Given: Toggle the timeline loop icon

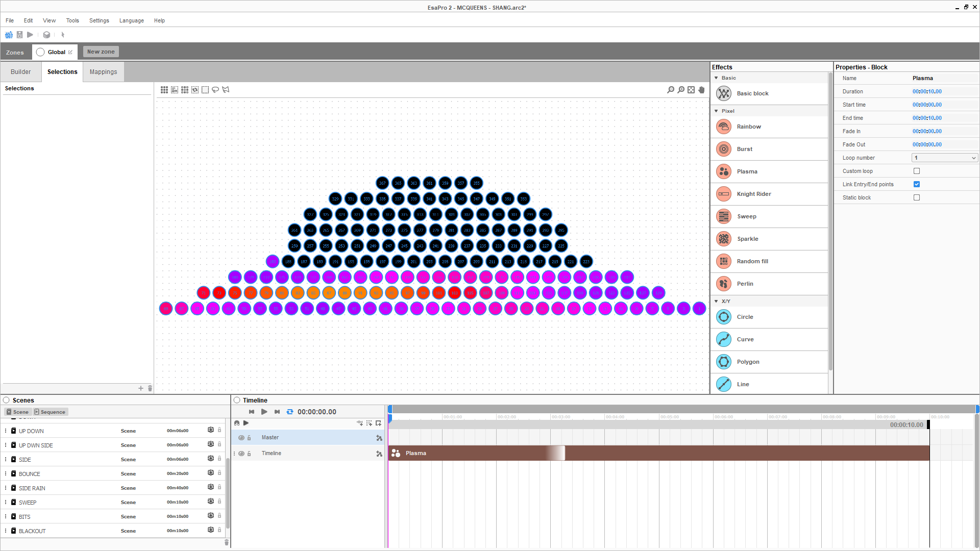Looking at the screenshot, I should pyautogui.click(x=290, y=412).
